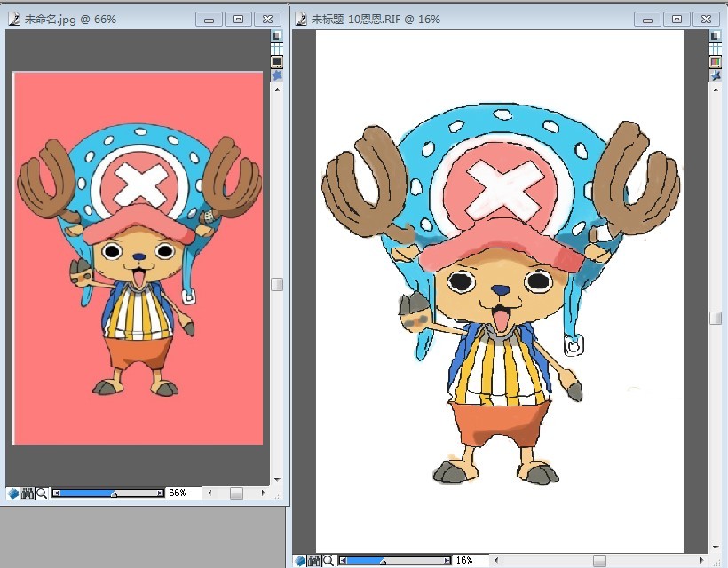
Task: Close the 未命名.jpg document window
Action: 267,19
